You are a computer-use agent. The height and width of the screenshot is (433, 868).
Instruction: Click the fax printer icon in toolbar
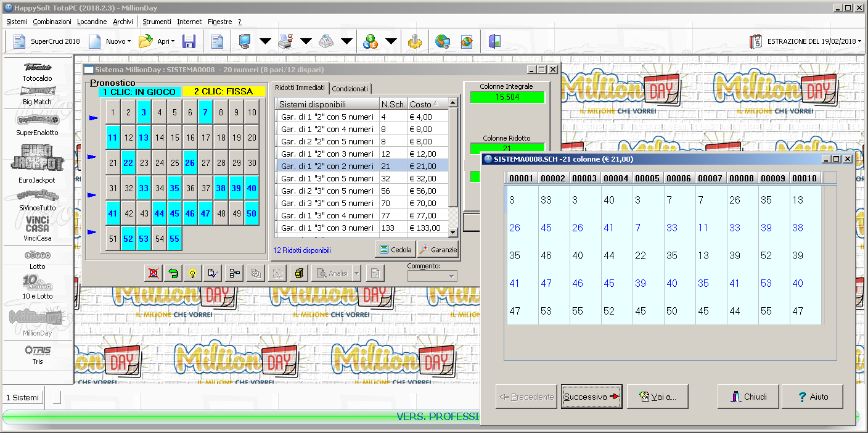coord(326,41)
